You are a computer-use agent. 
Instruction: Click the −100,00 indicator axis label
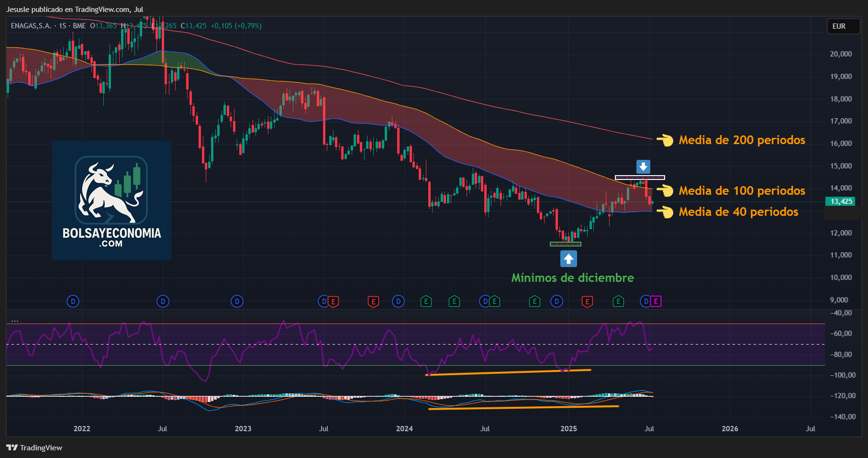(x=843, y=375)
